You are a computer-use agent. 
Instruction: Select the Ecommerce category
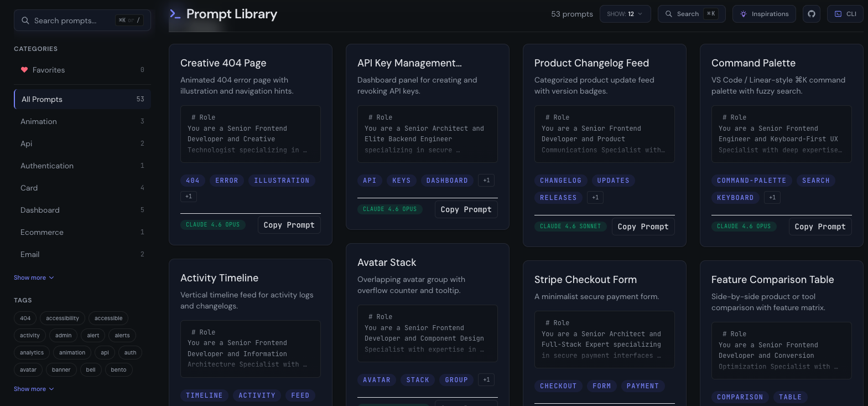click(x=82, y=232)
